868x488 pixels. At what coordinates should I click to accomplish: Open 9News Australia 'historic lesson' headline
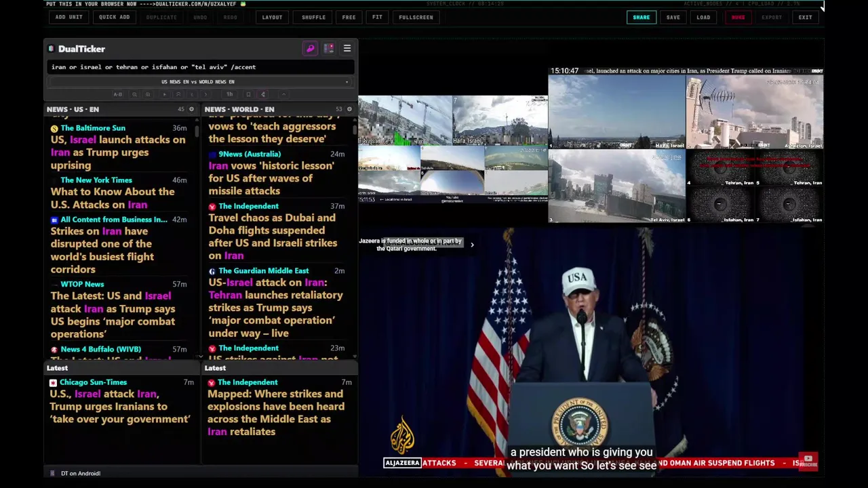coord(271,178)
